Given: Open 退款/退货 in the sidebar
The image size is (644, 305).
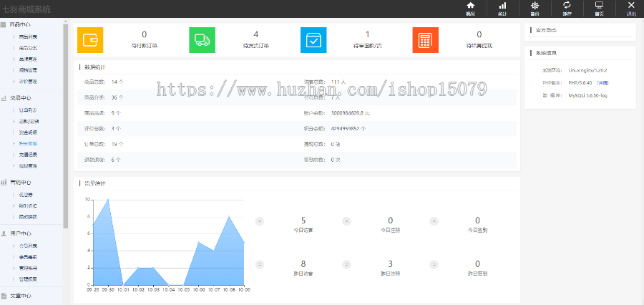Looking at the screenshot, I should [x=29, y=122].
